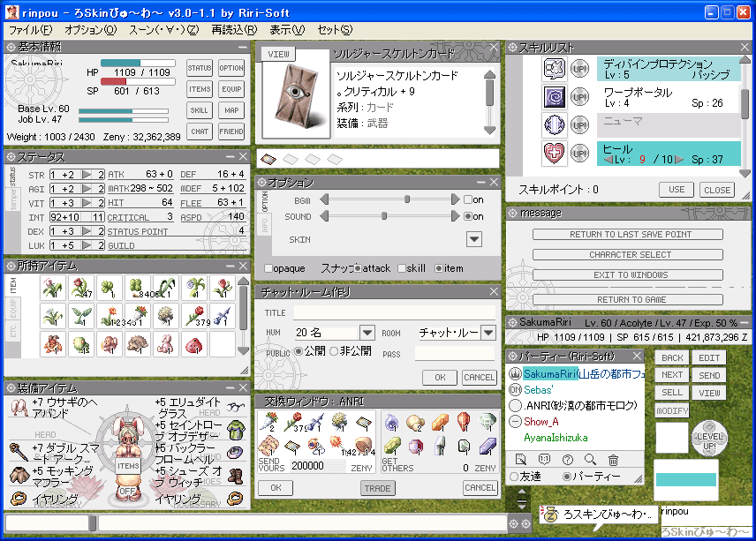Click the エリュダイトグラス glasses icon

[235, 407]
